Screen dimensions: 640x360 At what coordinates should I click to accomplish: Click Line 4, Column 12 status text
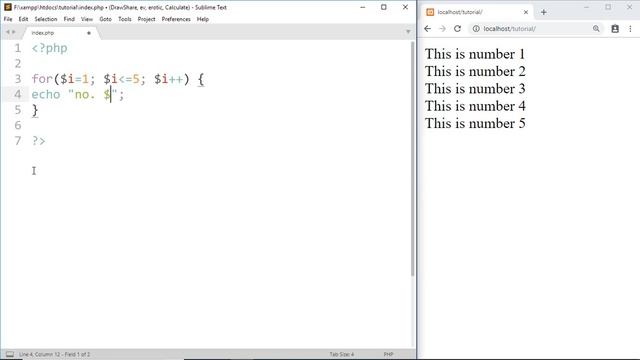(54, 354)
